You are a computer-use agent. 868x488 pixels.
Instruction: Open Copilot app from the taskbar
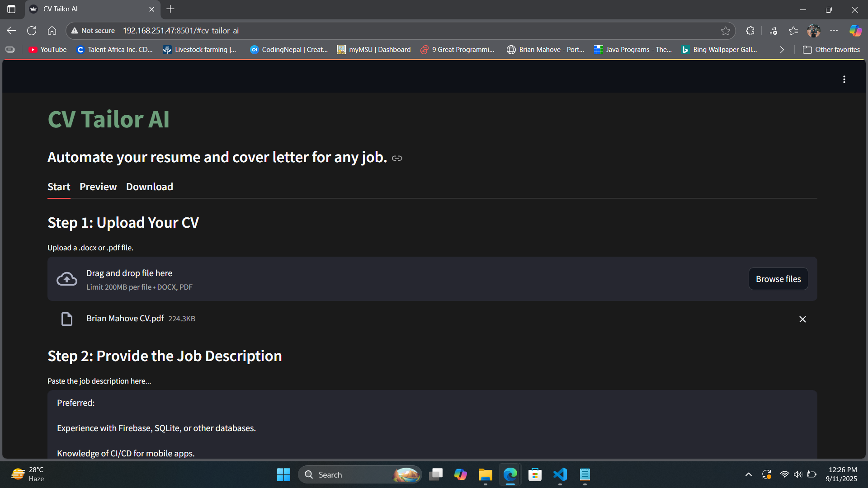(461, 475)
